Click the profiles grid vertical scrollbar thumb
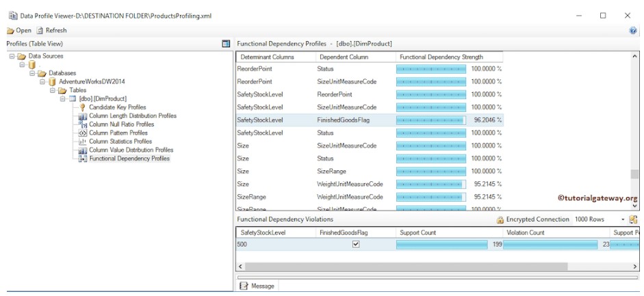This screenshot has height=296, width=644. point(634,174)
